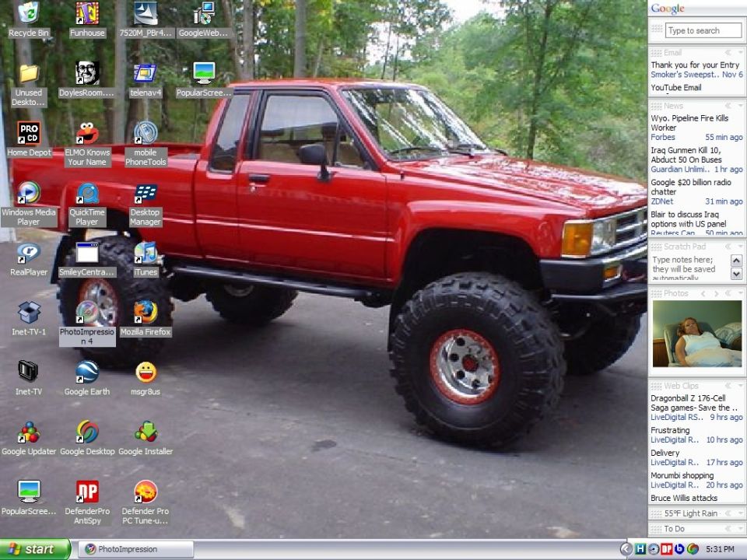Open 'Wyo. Pipeline Fire Kills Worker' news item

coord(696,128)
